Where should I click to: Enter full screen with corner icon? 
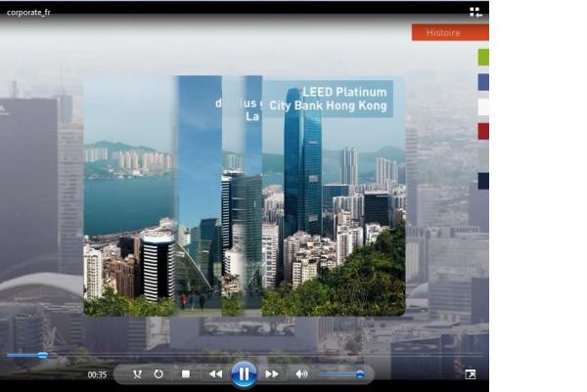(x=471, y=374)
